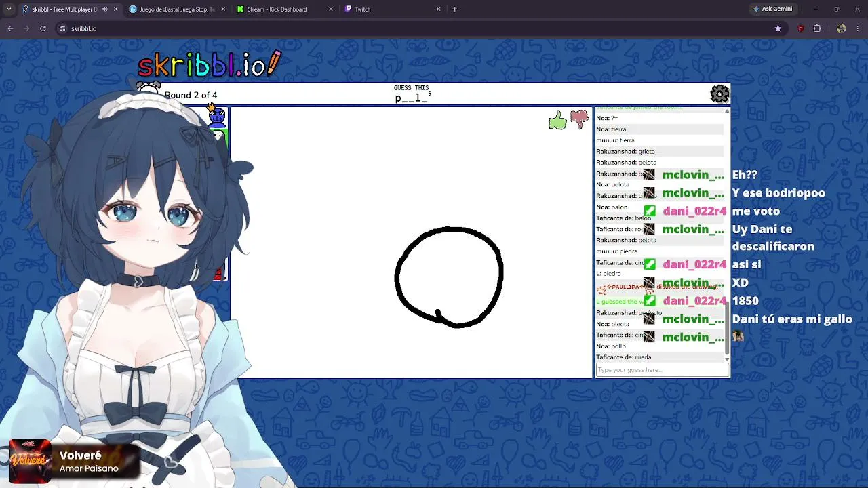Dislike the drawing with the thumbs-down icon

pyautogui.click(x=579, y=120)
